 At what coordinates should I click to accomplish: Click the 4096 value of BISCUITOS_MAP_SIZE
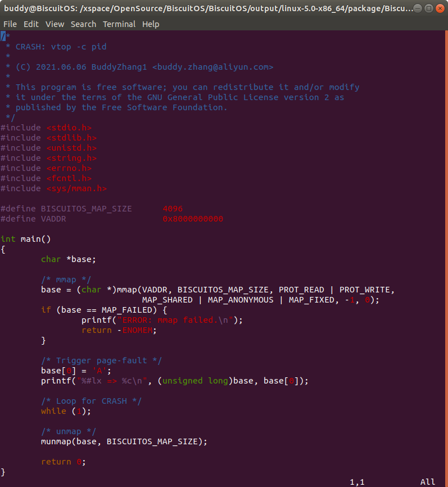coord(173,209)
